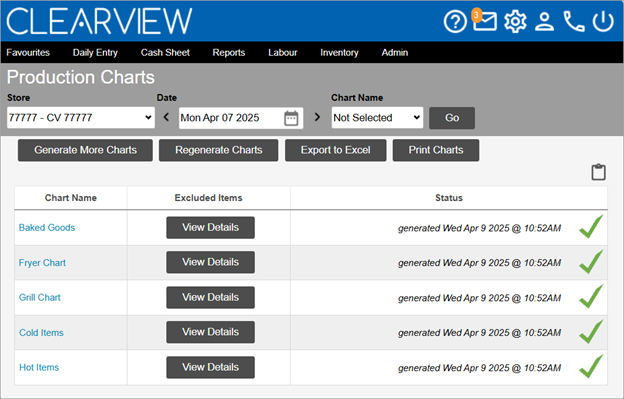View Details for Baked Goods

click(211, 228)
